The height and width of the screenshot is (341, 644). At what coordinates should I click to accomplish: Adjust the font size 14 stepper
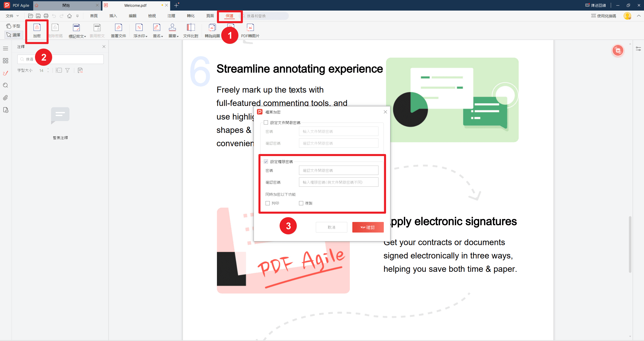(48, 70)
